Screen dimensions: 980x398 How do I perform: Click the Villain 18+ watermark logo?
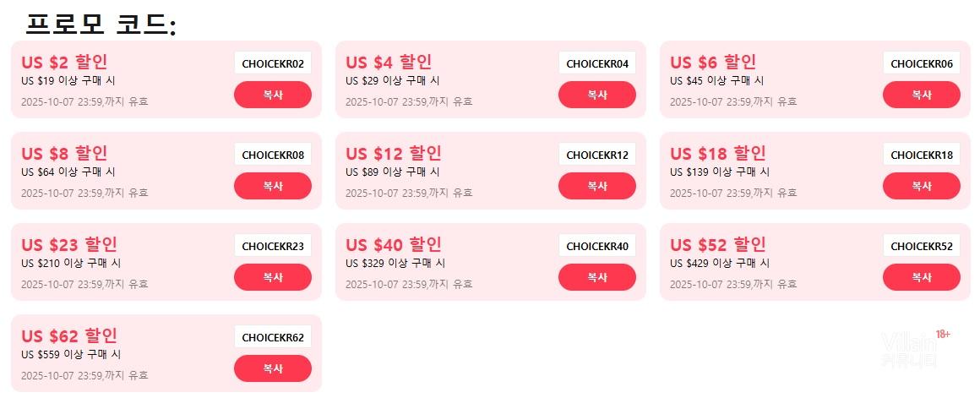914,349
